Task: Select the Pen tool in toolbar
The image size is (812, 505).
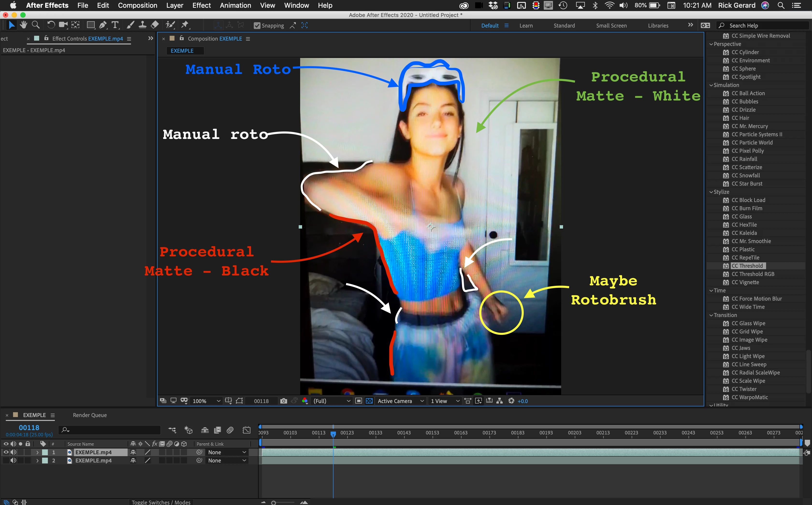Action: click(102, 25)
